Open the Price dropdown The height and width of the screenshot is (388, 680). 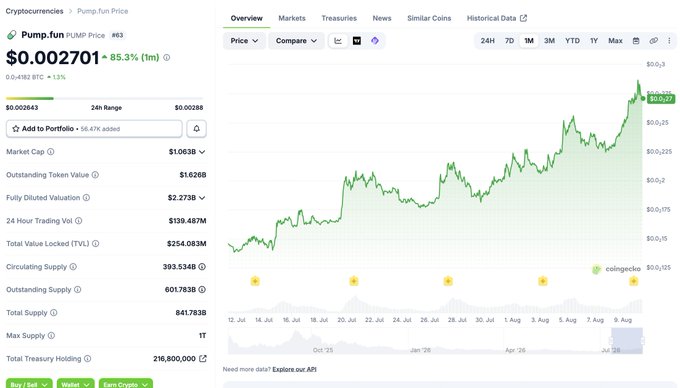click(244, 41)
